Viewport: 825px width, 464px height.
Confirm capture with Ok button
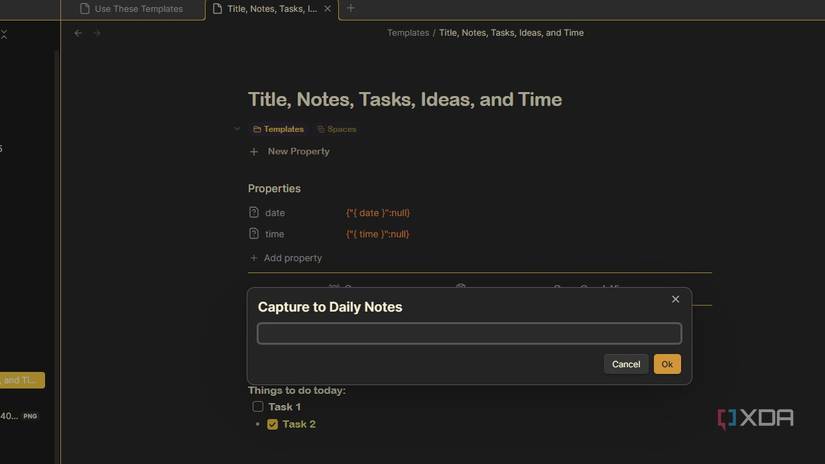click(667, 364)
